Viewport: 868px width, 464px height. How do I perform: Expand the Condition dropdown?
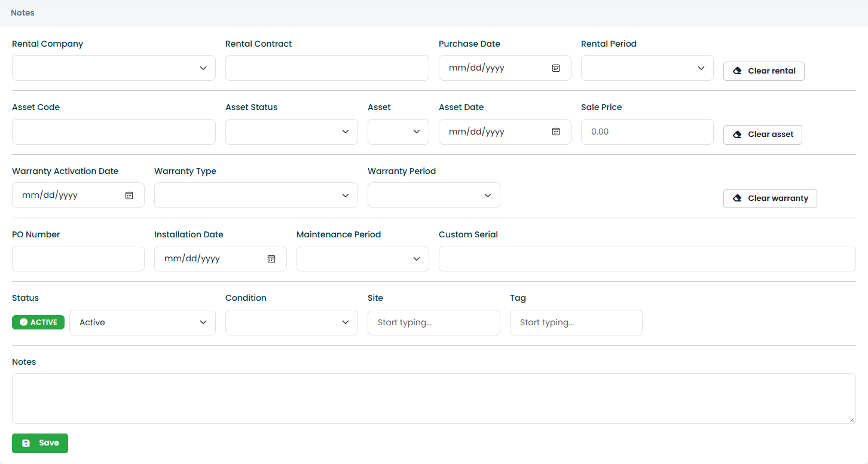[x=292, y=322]
